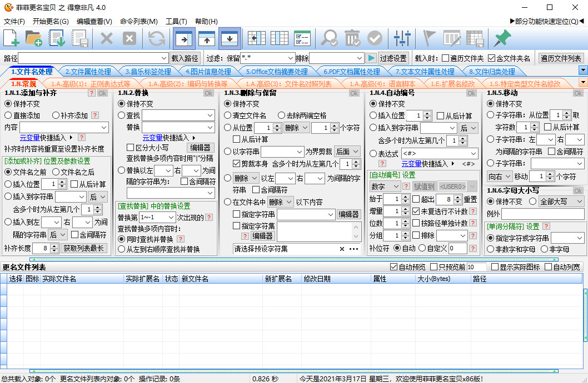Toggle the right-arrow panel layout icon
588x383 pixels.
184,38
